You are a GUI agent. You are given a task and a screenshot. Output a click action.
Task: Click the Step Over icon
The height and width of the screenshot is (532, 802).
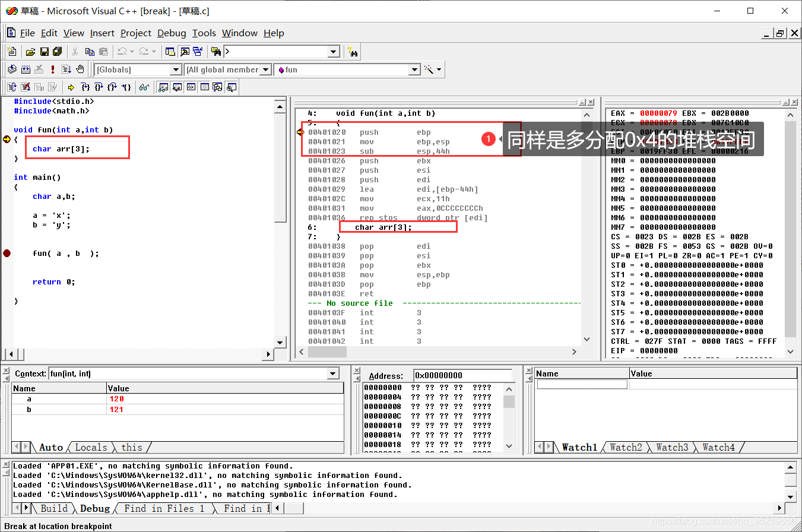click(99, 87)
